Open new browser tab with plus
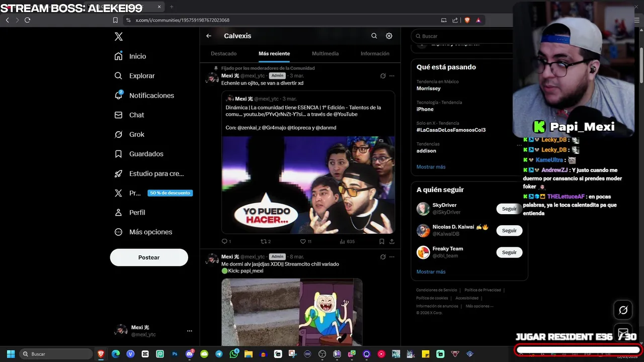This screenshot has height=362, width=644. [172, 7]
